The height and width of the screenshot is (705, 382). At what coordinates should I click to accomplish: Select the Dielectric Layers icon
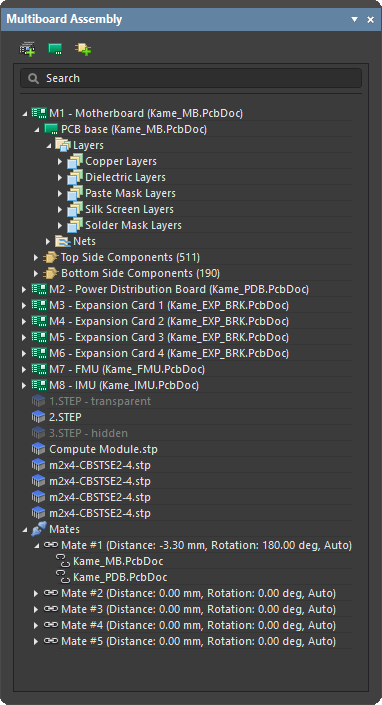(75, 178)
